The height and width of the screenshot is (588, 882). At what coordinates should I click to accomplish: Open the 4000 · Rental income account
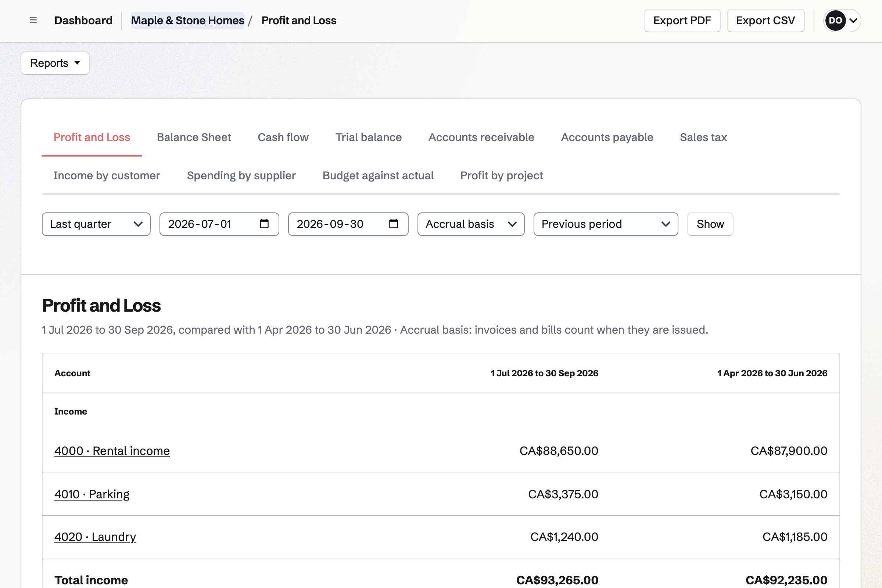112,451
